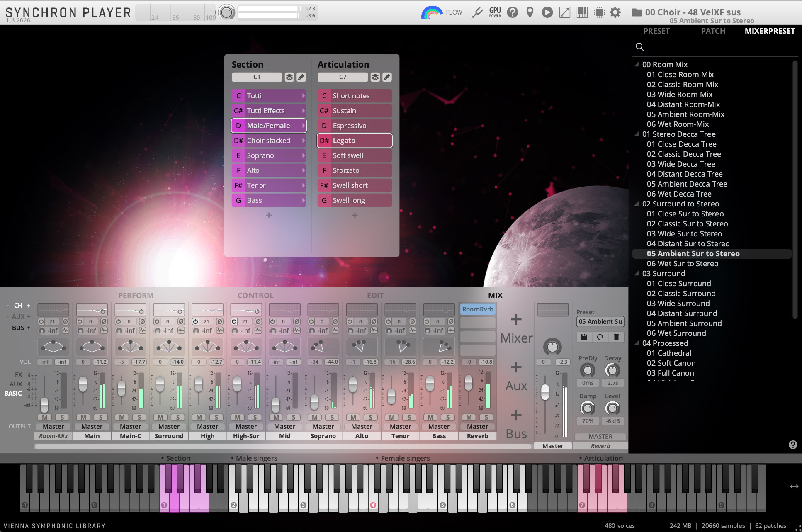Solo the Soprano mixer channel
Image resolution: width=802 pixels, height=532 pixels.
pyautogui.click(x=332, y=417)
